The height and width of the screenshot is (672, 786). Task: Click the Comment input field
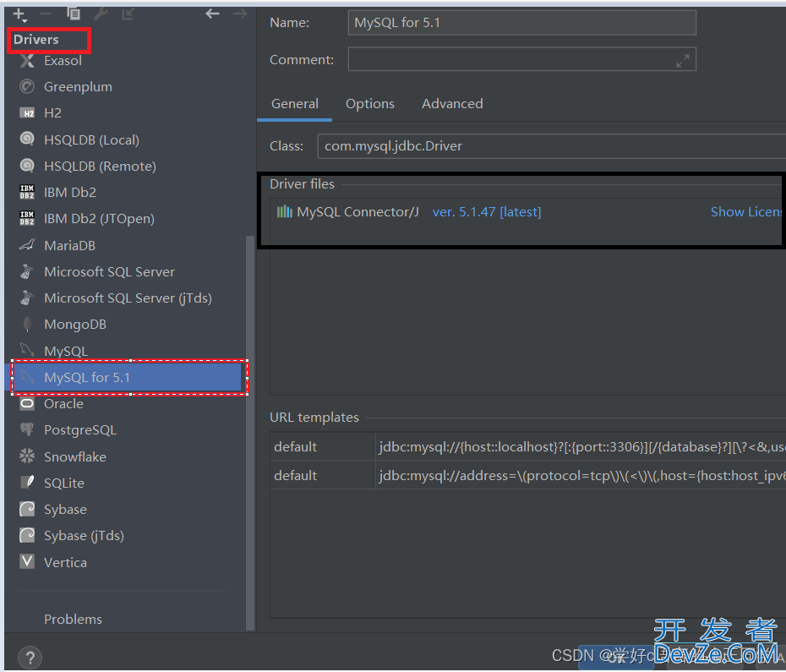coord(521,59)
